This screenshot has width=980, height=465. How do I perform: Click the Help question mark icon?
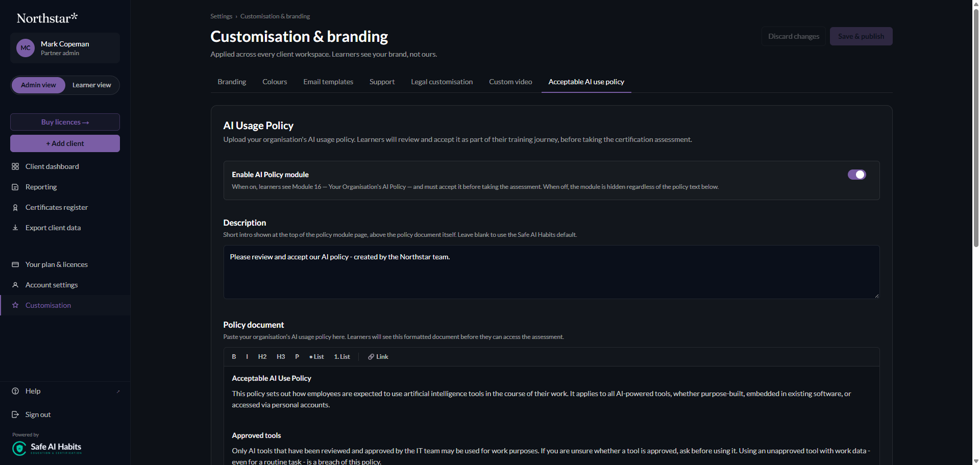tap(15, 391)
